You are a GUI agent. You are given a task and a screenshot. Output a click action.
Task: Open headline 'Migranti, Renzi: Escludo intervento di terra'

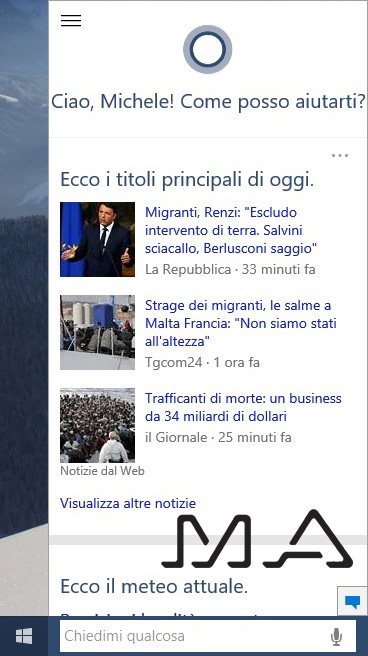[x=230, y=231]
